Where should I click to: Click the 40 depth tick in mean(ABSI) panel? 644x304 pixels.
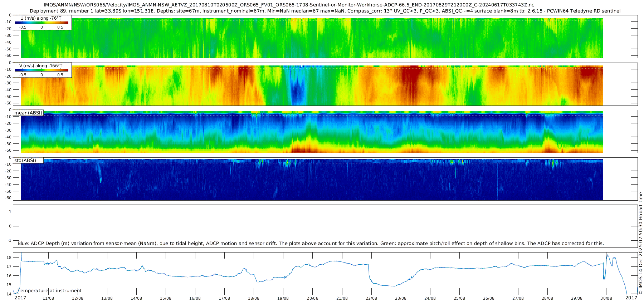[x=9, y=137]
